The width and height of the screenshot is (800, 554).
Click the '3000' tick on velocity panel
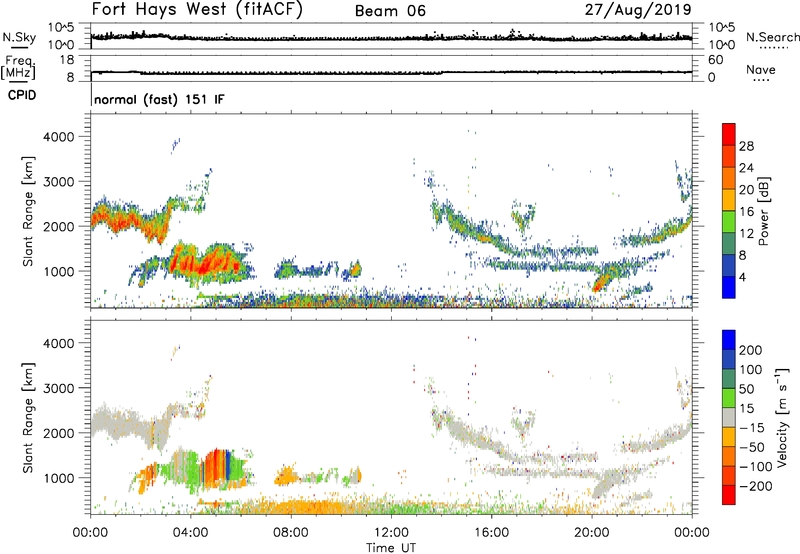coord(59,388)
